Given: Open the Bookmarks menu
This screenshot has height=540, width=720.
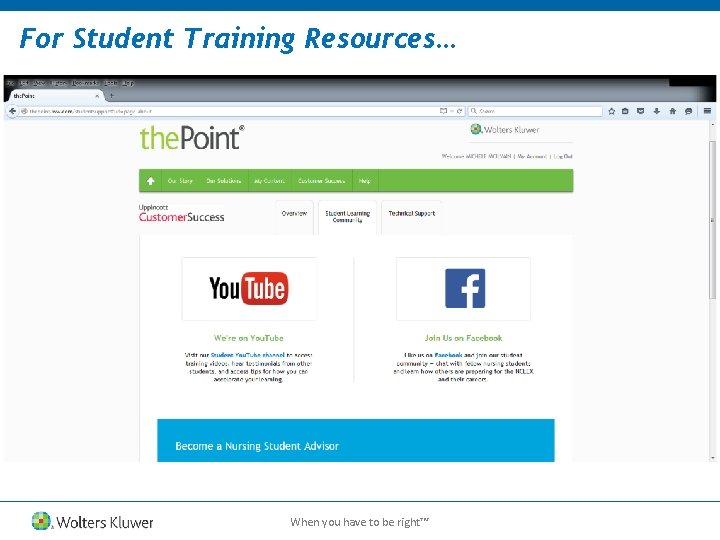Looking at the screenshot, I should [85, 83].
